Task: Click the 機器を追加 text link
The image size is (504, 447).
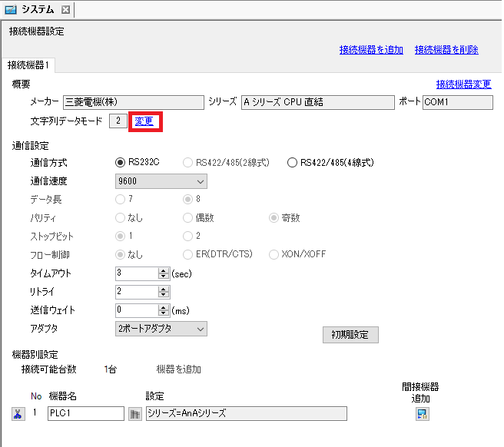Action: (x=179, y=369)
